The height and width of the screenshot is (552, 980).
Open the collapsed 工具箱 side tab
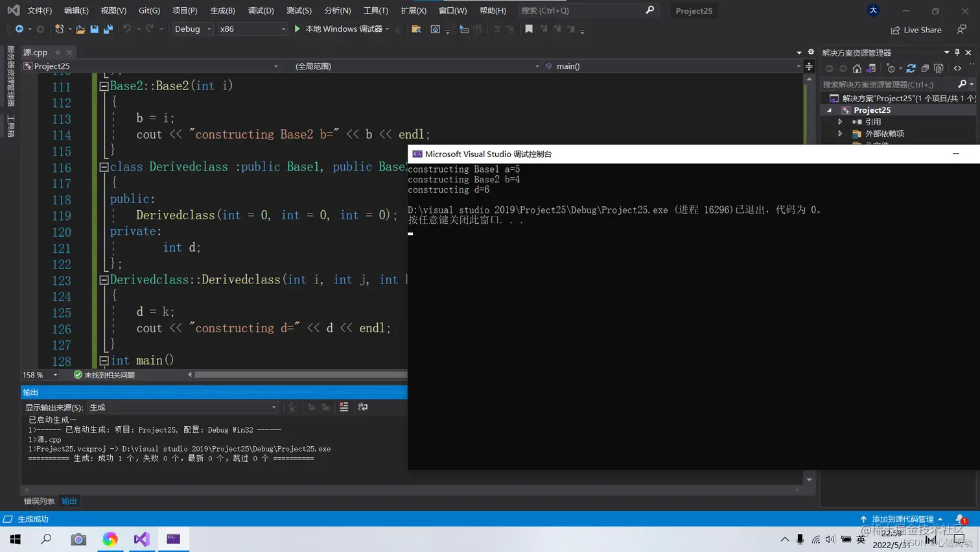pyautogui.click(x=10, y=126)
